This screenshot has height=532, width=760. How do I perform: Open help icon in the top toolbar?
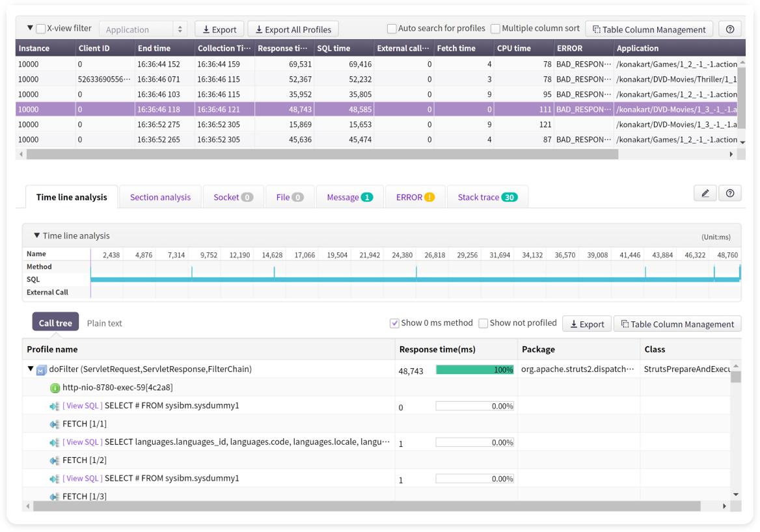point(730,29)
